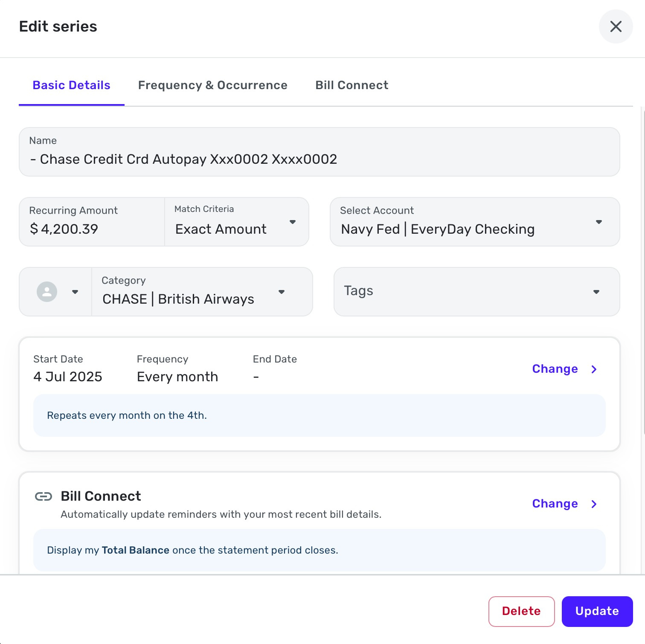Click the Bill Connect link icon

43,496
